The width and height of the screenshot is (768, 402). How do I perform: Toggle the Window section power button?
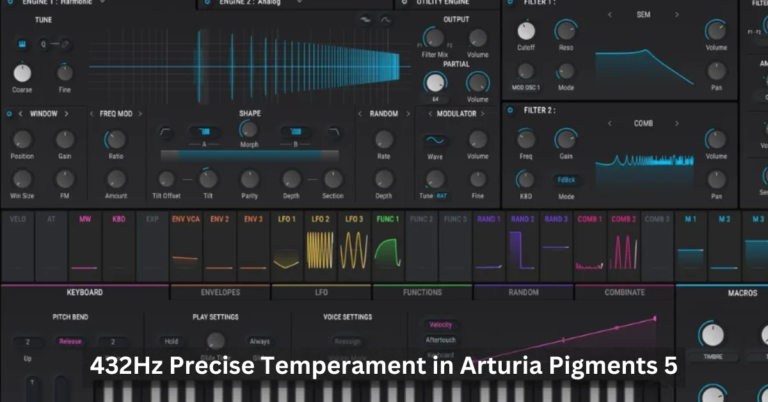click(9, 114)
